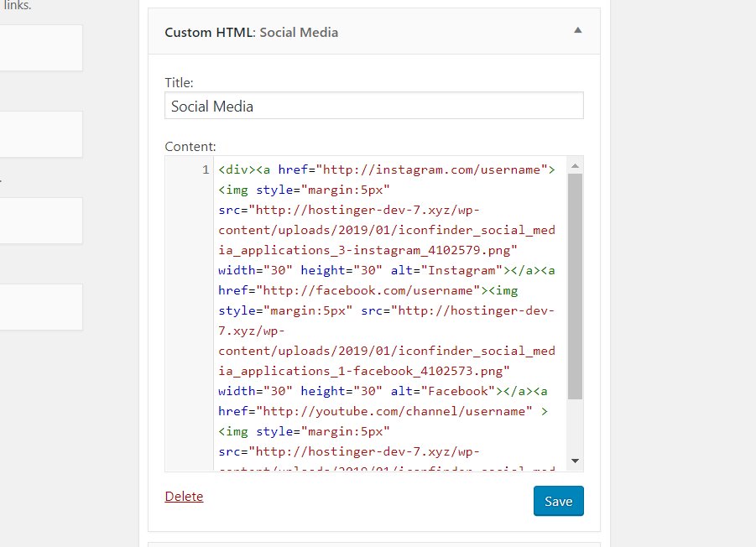Screen dimensions: 756x547
Task: Click Save to store the widget changes
Action: click(x=557, y=500)
